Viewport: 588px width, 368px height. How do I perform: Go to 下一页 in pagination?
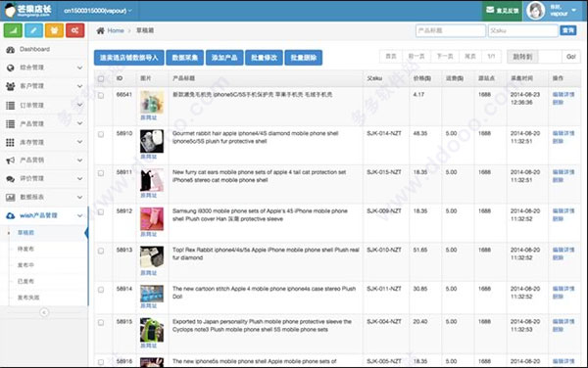pos(445,57)
